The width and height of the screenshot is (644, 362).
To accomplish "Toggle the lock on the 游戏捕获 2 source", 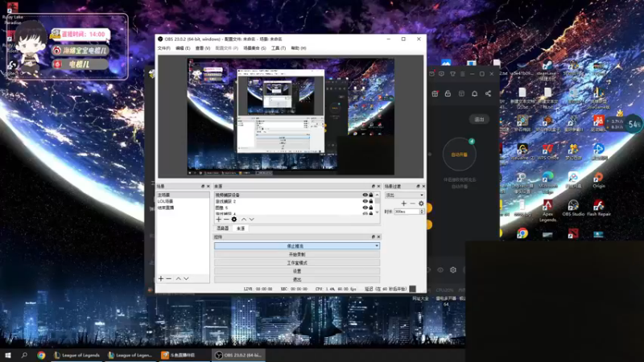I will point(371,201).
